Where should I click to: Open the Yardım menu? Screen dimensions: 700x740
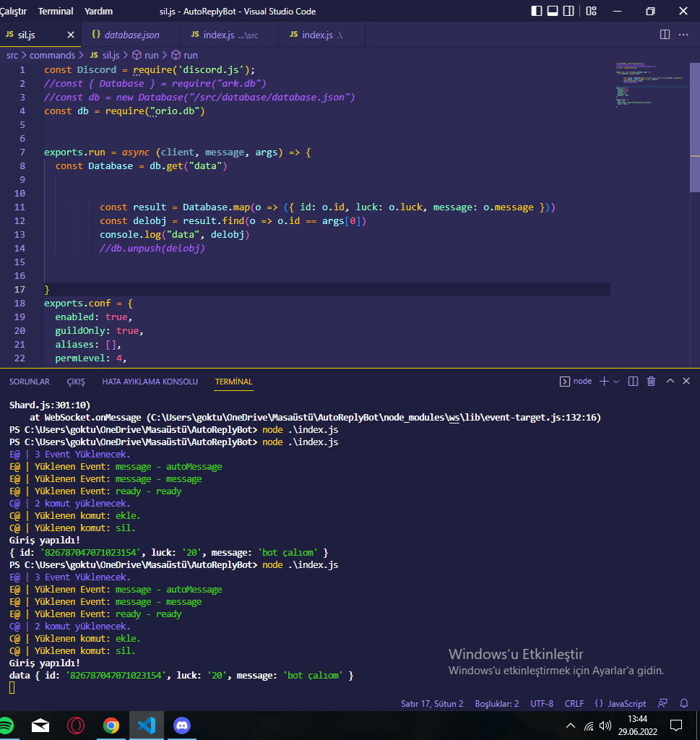point(98,12)
